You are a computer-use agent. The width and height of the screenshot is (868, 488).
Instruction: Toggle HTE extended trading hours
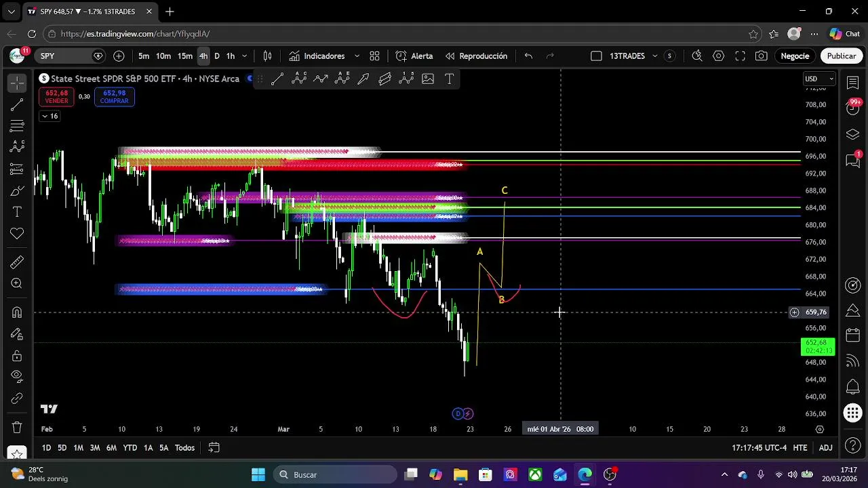click(x=800, y=448)
